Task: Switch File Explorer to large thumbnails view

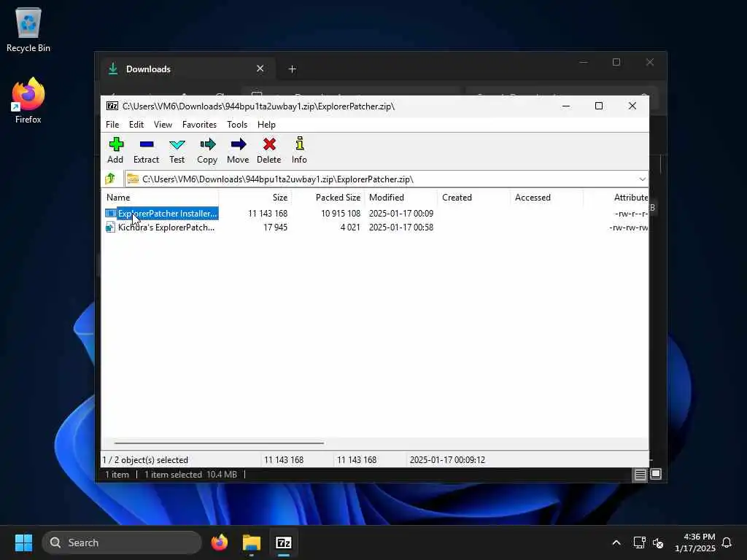Action: [656, 474]
